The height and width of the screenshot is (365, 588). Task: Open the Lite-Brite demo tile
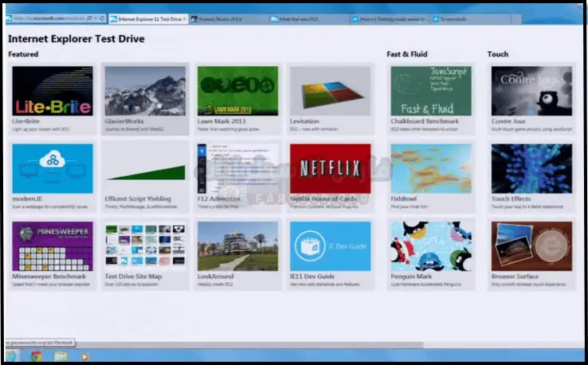pyautogui.click(x=53, y=91)
